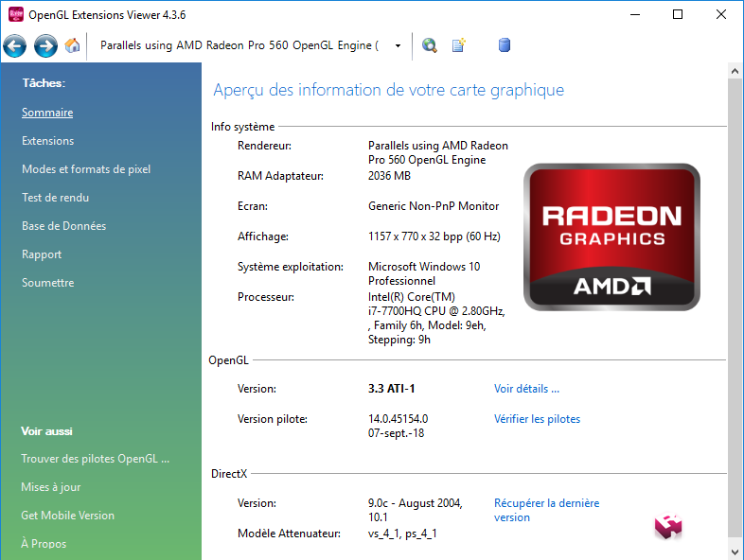Open the Sommaire task
Screen dimensions: 744x560
coord(47,113)
